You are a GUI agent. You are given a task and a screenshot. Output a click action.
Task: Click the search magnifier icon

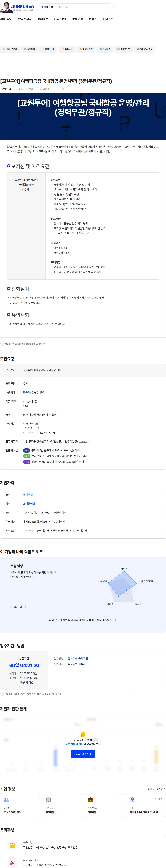pos(107,7)
